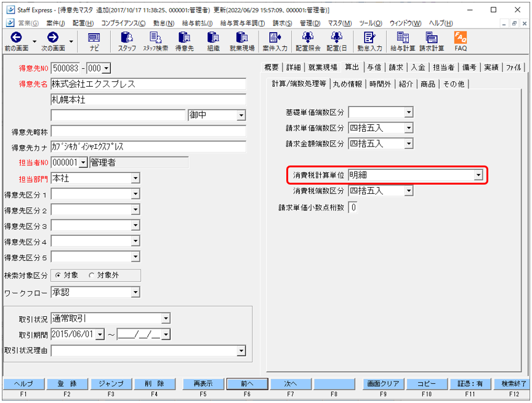Viewport: 532px width, 403px height.
Task: Select the 対象外 radio button
Action: tap(91, 276)
